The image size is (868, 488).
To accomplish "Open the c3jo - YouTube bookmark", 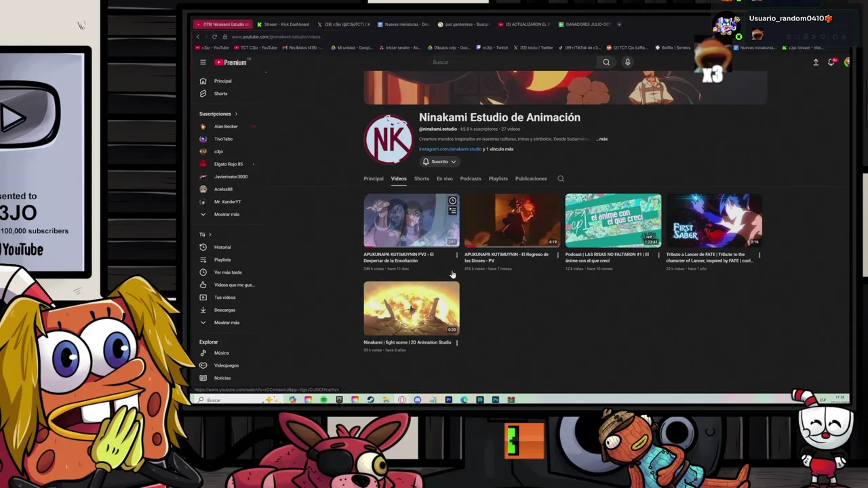I will tap(213, 48).
